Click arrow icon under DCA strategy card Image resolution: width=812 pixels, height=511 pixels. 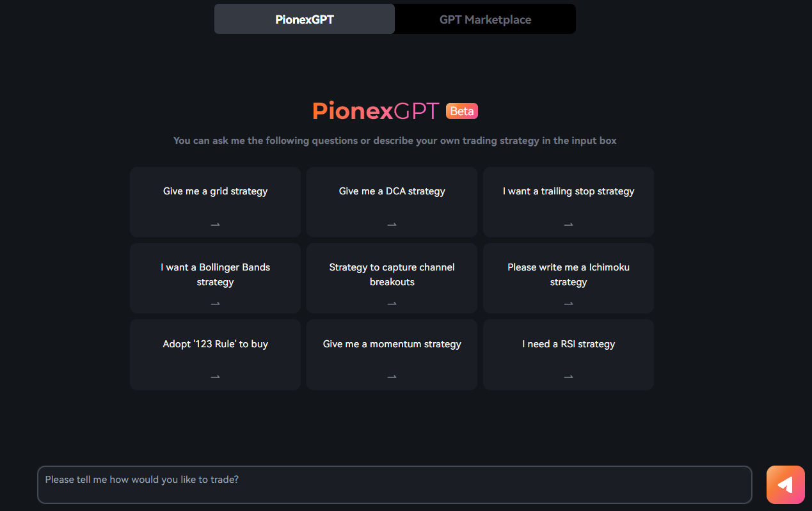click(392, 224)
